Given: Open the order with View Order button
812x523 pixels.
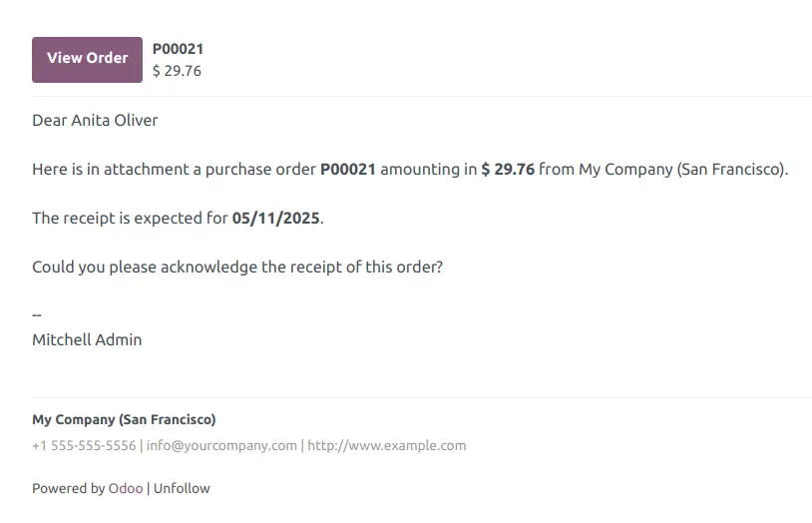Looking at the screenshot, I should pyautogui.click(x=87, y=60).
